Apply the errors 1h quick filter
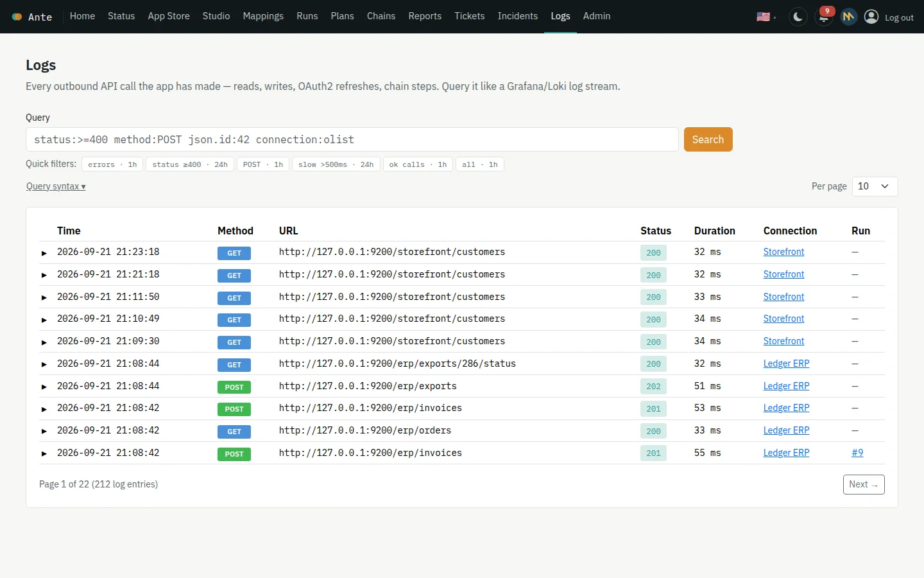Viewport: 924px width, 578px height. pos(112,164)
